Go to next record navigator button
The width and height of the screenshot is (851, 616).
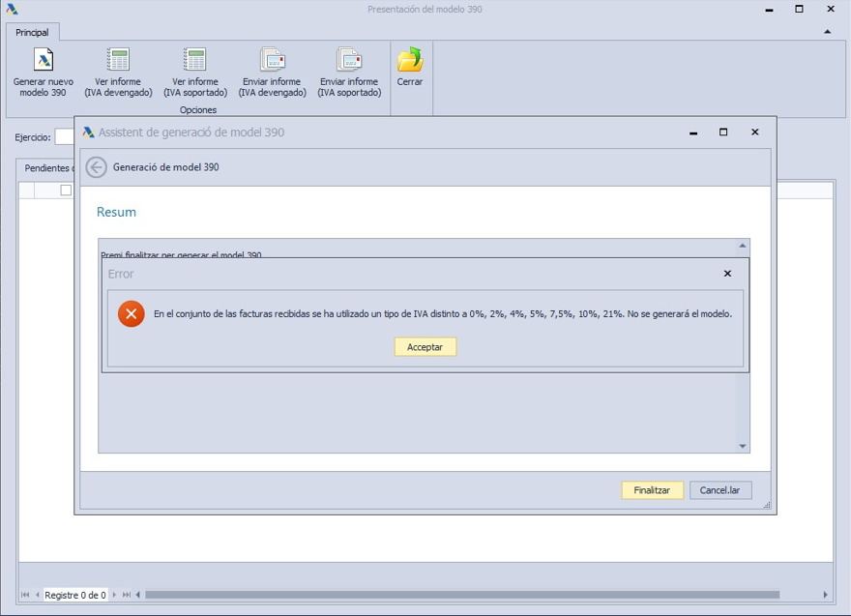(x=114, y=595)
